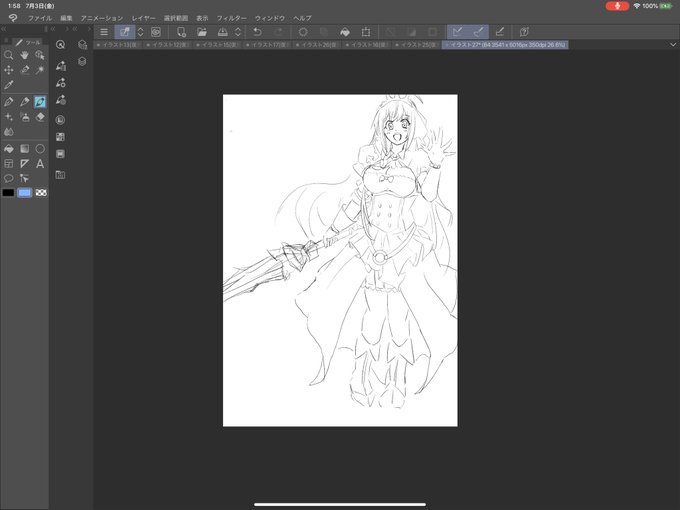
Task: Open the 編集 menu
Action: pyautogui.click(x=66, y=18)
